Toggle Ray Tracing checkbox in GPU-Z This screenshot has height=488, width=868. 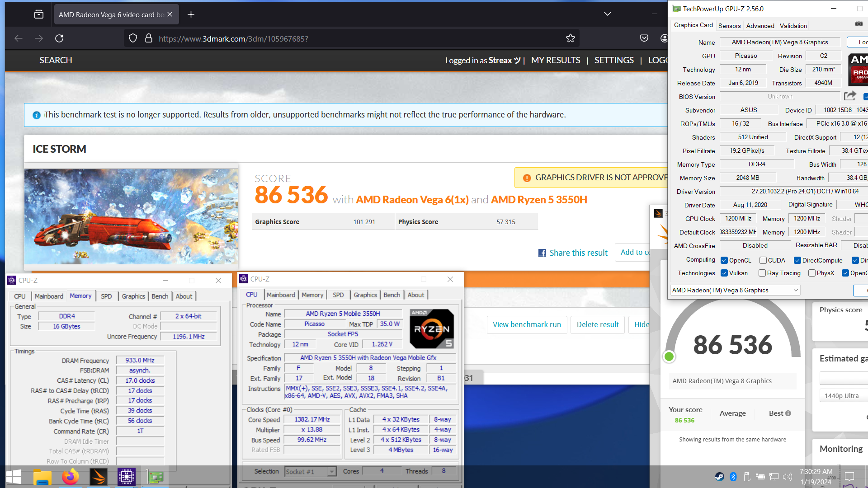(x=762, y=273)
